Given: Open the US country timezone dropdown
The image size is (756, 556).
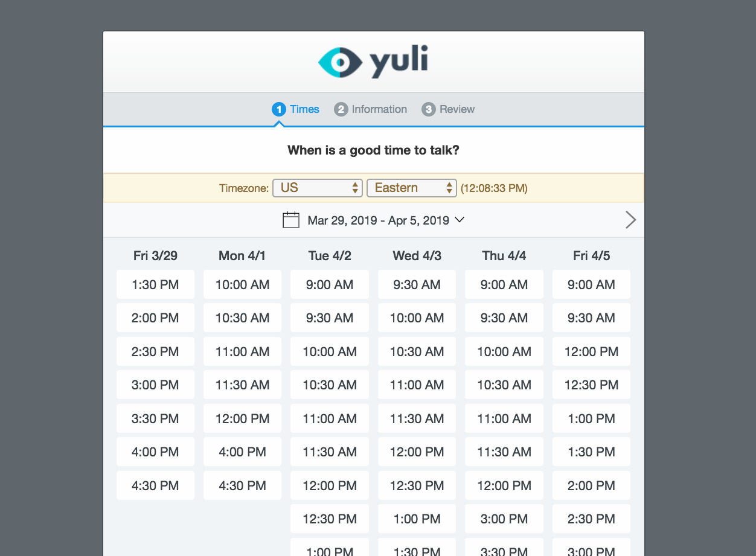Looking at the screenshot, I should [317, 188].
